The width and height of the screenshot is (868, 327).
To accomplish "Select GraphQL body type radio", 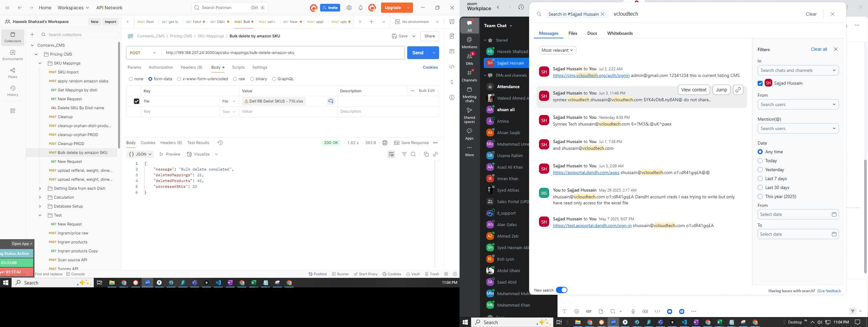I will coord(274,79).
